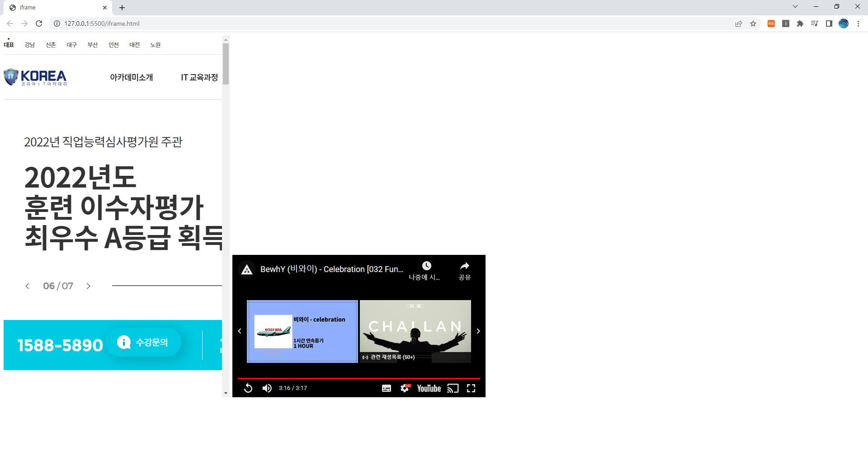This screenshot has height=470, width=868.
Task: Click the 1588-5890 phone number
Action: (60, 345)
